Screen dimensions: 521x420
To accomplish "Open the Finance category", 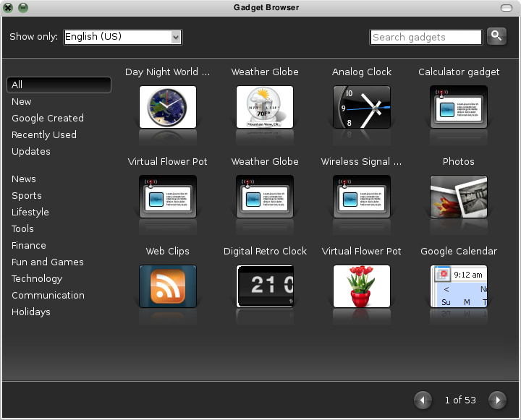I will tap(28, 245).
